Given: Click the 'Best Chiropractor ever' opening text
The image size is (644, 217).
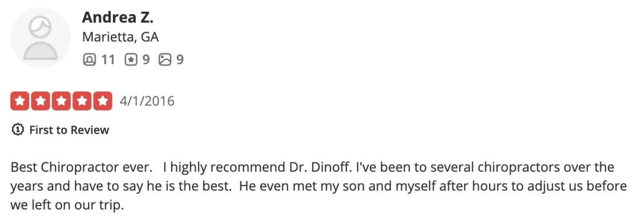Looking at the screenshot, I should [x=80, y=168].
